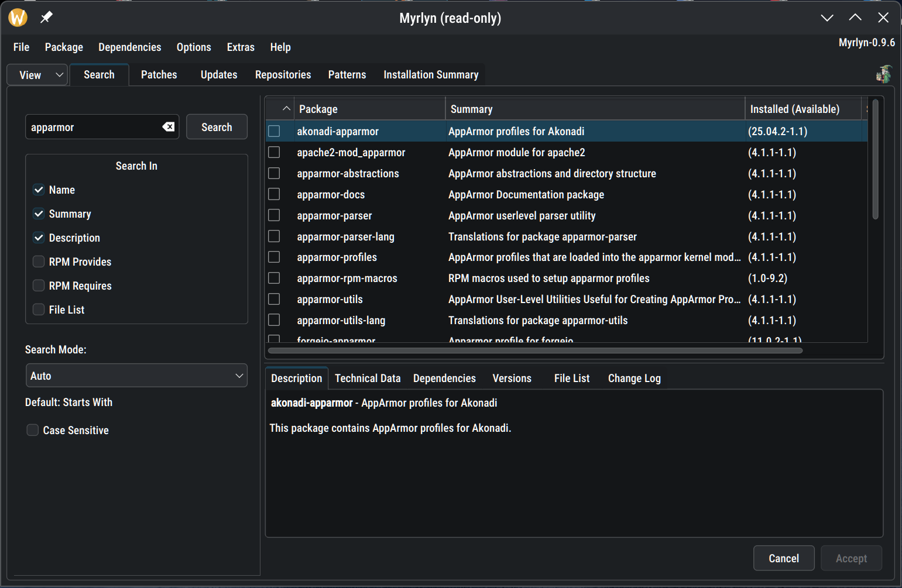
Task: Enable Case Sensitive option
Action: (x=33, y=430)
